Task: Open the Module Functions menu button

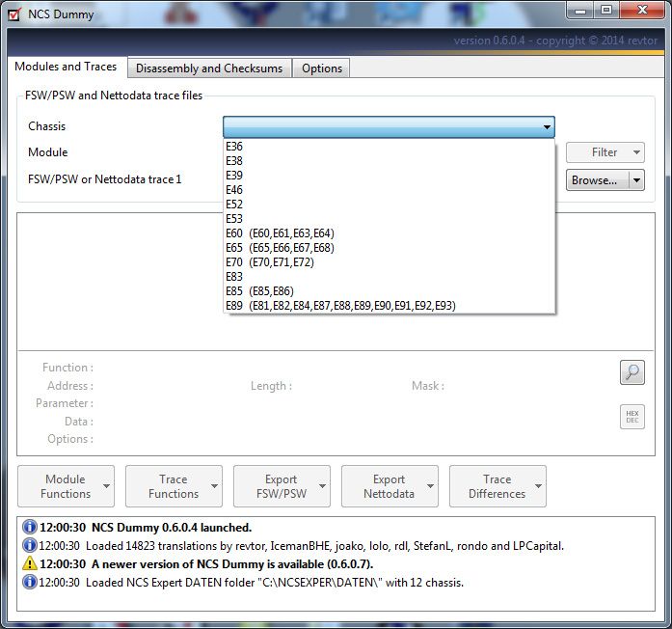Action: [x=65, y=486]
